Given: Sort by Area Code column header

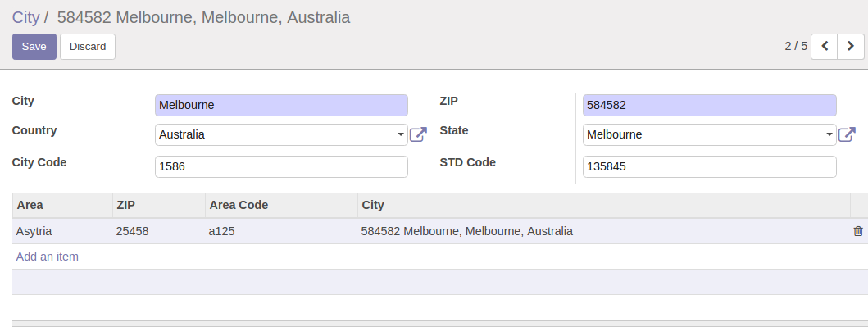Looking at the screenshot, I should pyautogui.click(x=281, y=205).
